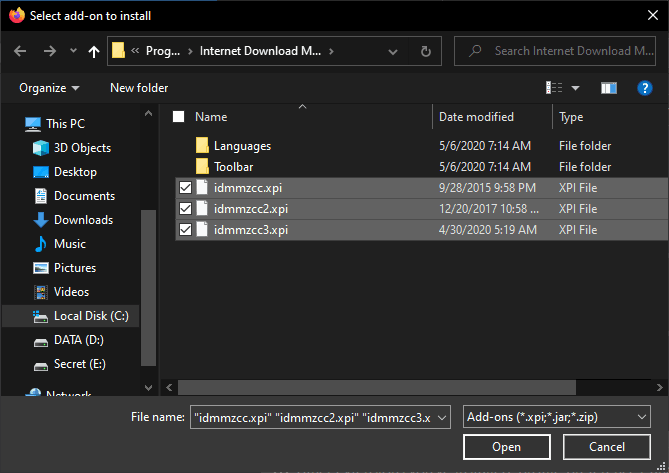
Task: Sort by Name column
Action: point(211,117)
